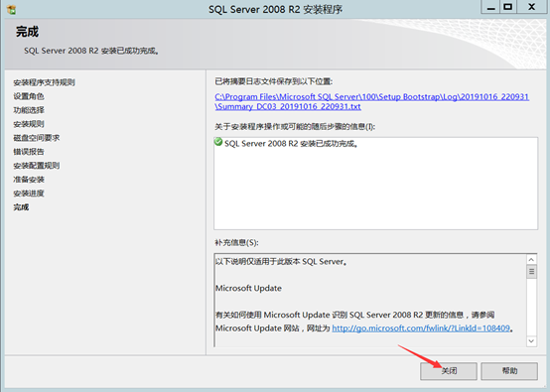Select 安装进度 step

29,194
